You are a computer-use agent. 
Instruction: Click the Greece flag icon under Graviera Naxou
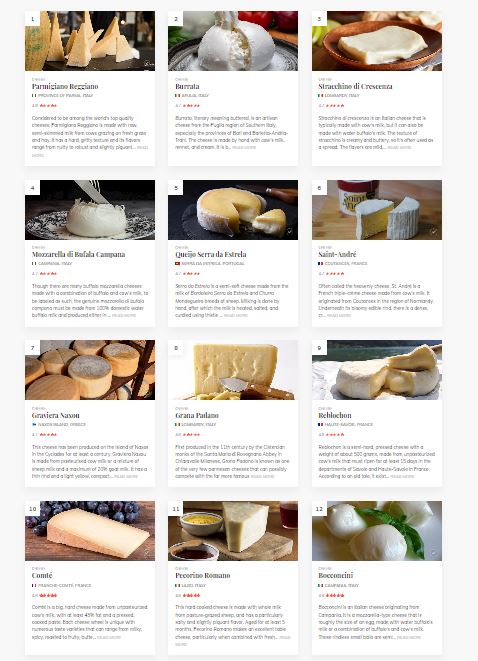tap(34, 425)
